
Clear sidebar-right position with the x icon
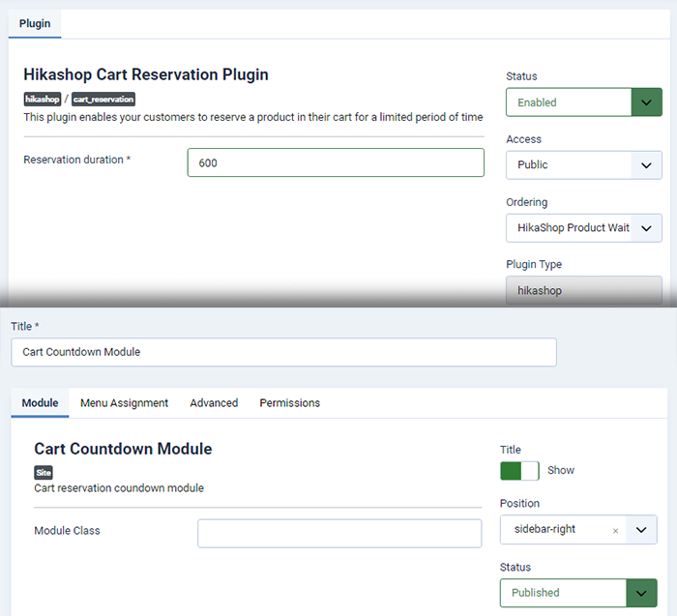click(616, 531)
